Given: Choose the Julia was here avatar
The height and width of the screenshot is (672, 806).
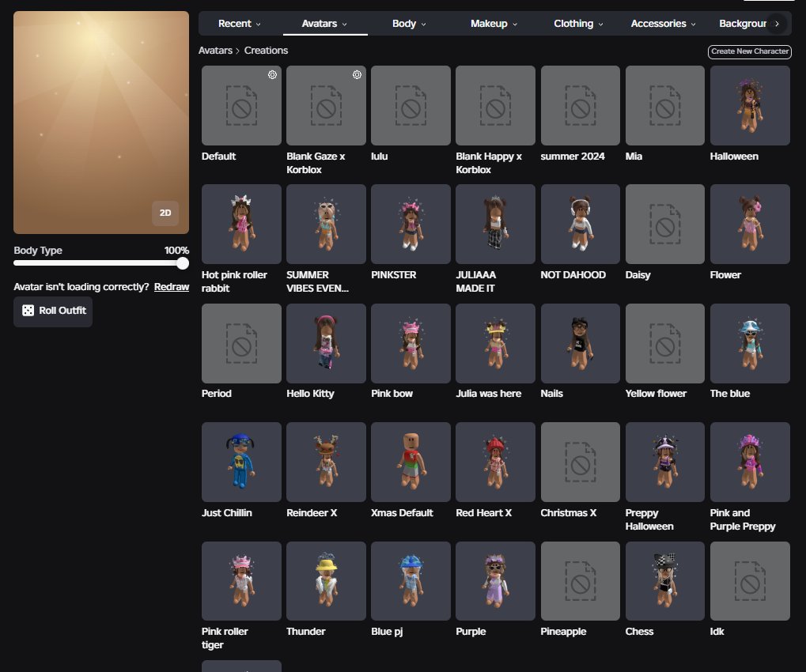Looking at the screenshot, I should pyautogui.click(x=495, y=343).
